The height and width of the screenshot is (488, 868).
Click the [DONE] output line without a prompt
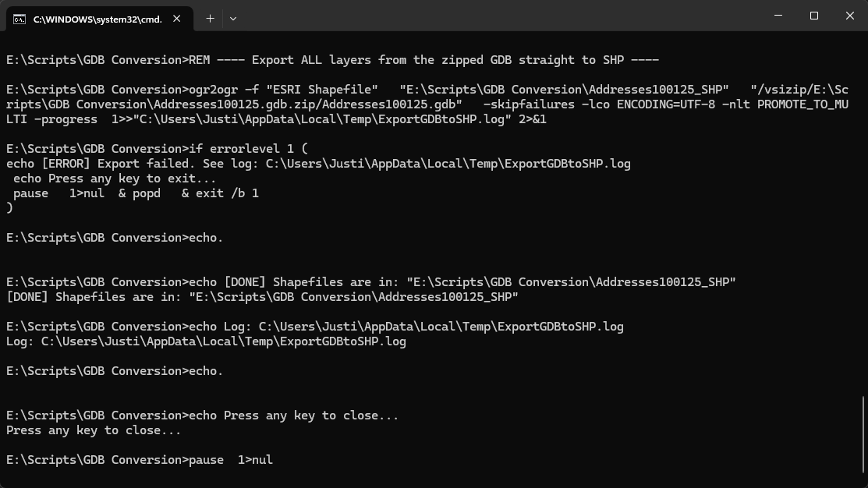pos(262,297)
